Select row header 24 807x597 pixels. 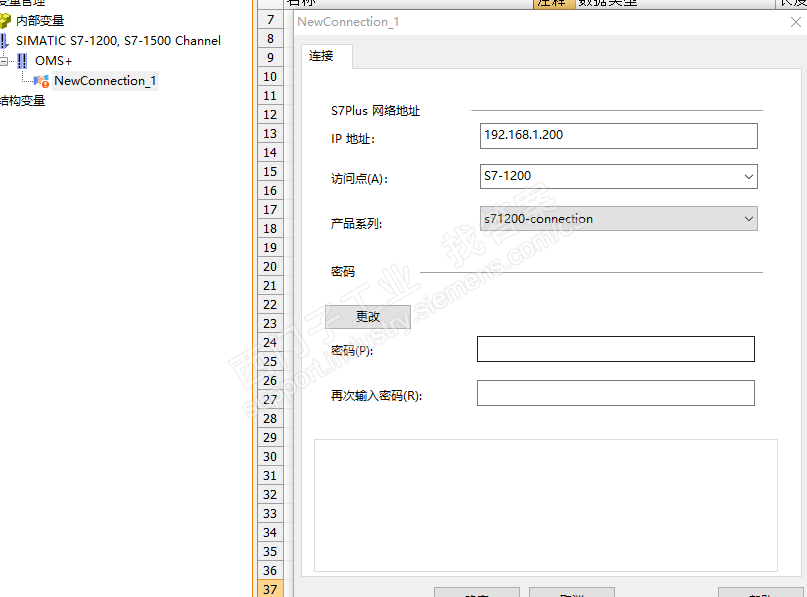click(x=270, y=343)
